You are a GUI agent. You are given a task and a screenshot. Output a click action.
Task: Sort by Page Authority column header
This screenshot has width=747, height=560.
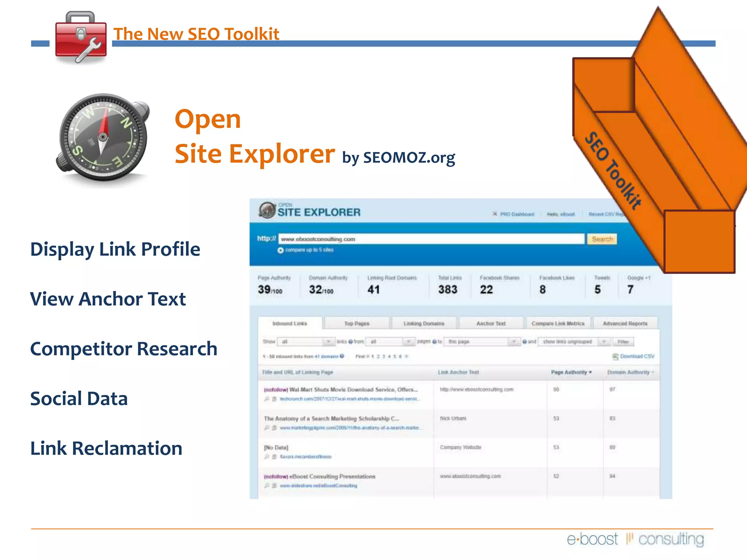coord(571,372)
